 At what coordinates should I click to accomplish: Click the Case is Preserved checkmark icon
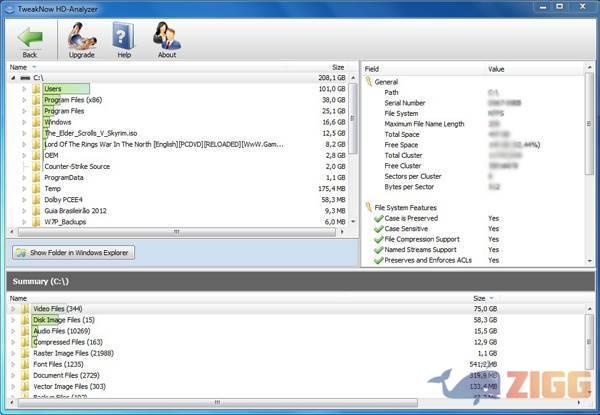click(378, 218)
